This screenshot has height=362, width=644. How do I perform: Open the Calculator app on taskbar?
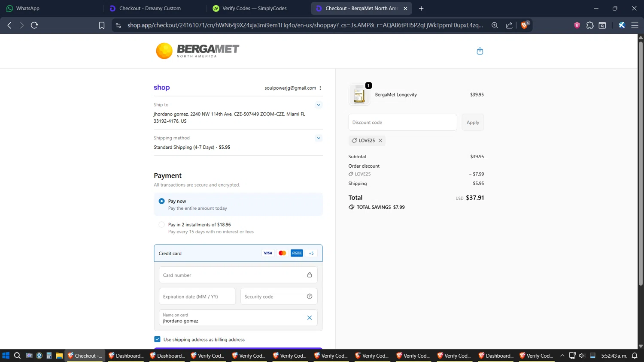tap(49, 356)
